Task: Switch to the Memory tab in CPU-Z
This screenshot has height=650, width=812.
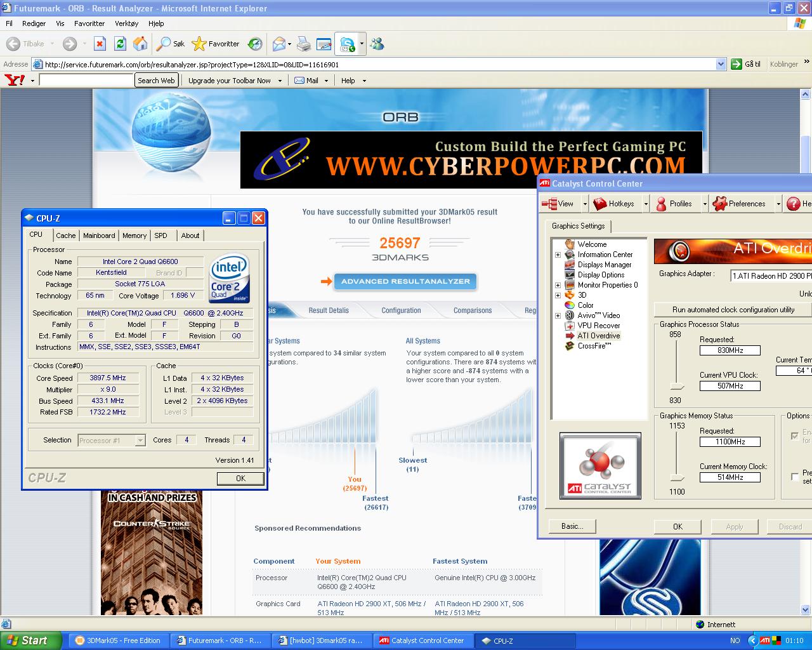Action: pos(134,235)
